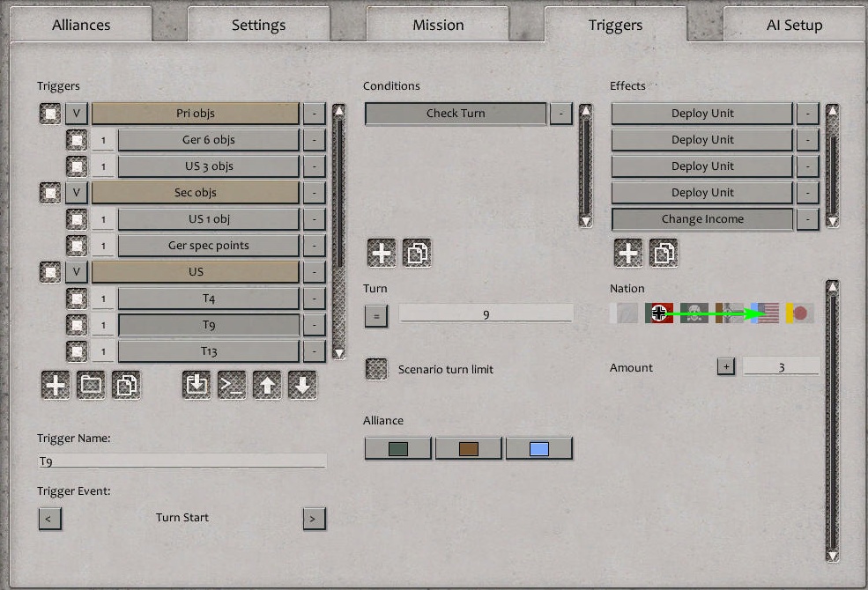
Task: Move selected trigger down
Action: 303,384
